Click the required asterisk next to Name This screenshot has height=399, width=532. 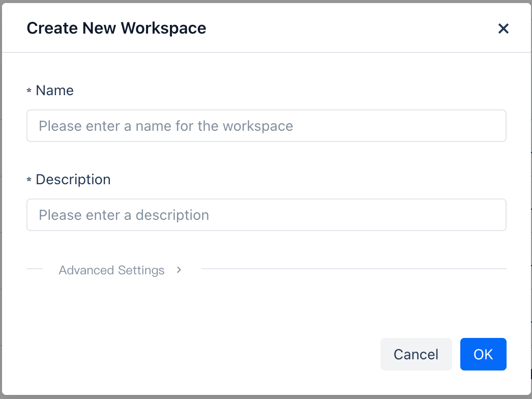pos(29,91)
